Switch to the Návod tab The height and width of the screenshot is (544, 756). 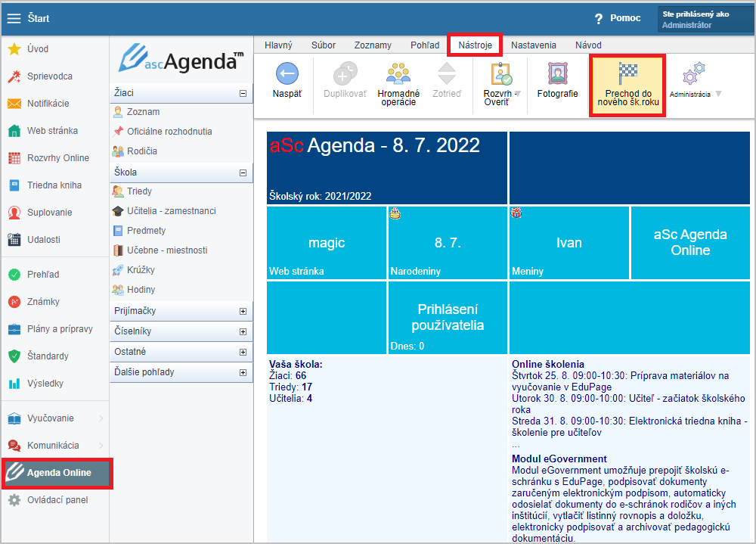click(x=588, y=45)
